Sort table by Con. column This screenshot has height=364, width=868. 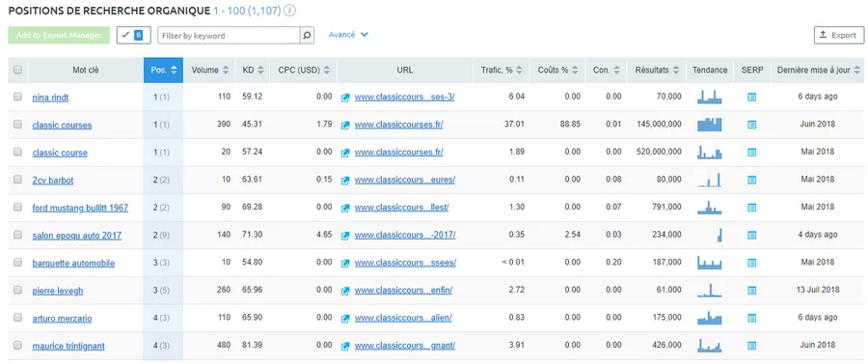click(607, 70)
